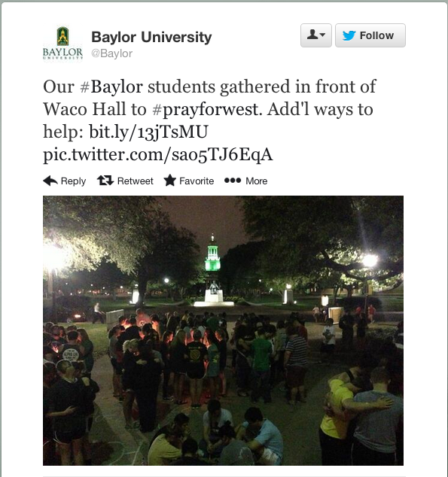Open the #prayforwest hashtag
The image size is (448, 477).
point(207,110)
